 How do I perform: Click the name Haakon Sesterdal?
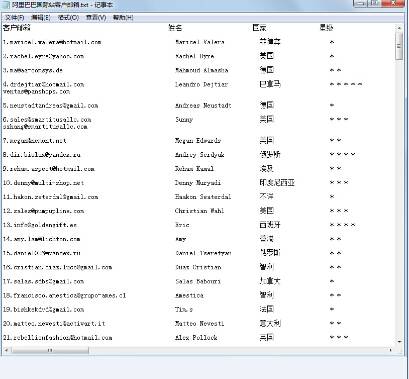point(203,197)
